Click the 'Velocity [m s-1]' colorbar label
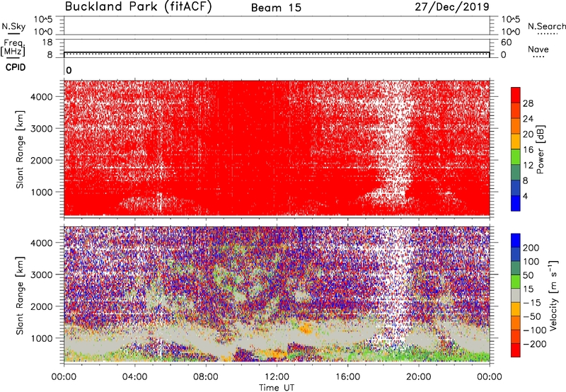Viewport: 566px width, 392px height. 553,295
